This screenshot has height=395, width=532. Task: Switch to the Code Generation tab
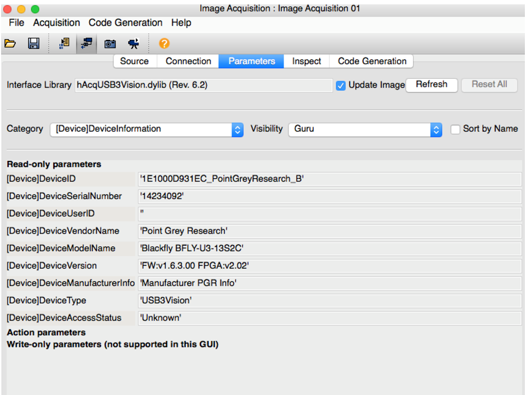point(372,61)
